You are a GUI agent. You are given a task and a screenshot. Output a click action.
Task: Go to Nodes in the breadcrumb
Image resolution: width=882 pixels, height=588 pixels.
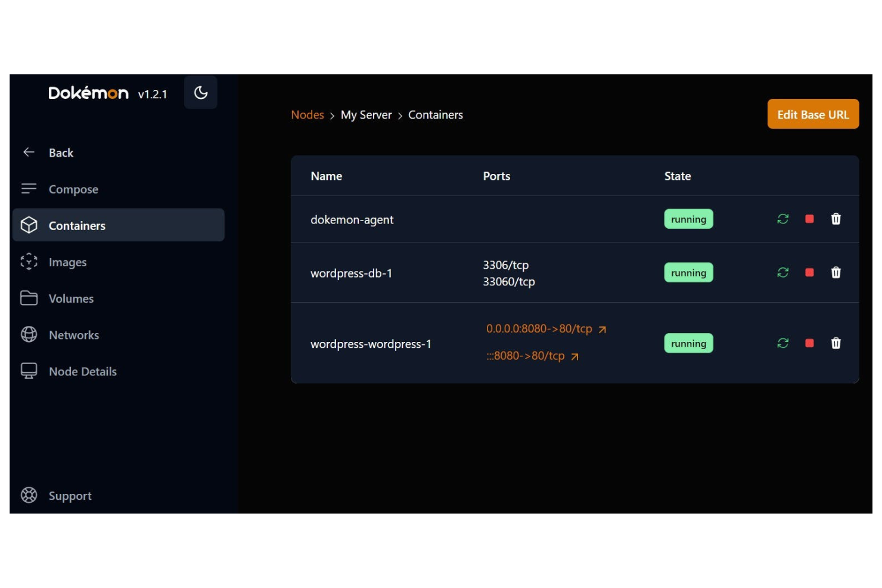click(x=307, y=115)
